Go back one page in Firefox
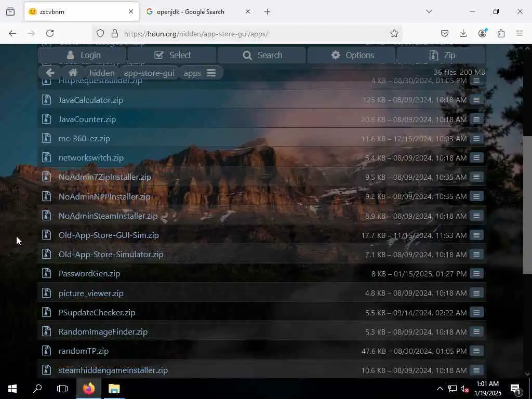The width and height of the screenshot is (532, 399). tap(12, 33)
